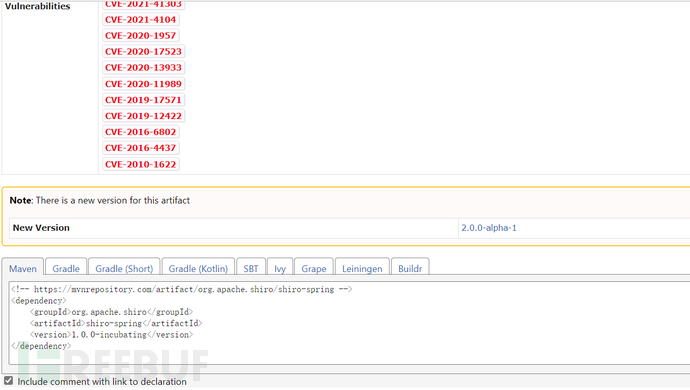Image resolution: width=690 pixels, height=390 pixels.
Task: Switch to the Gradle tab
Action: point(66,268)
